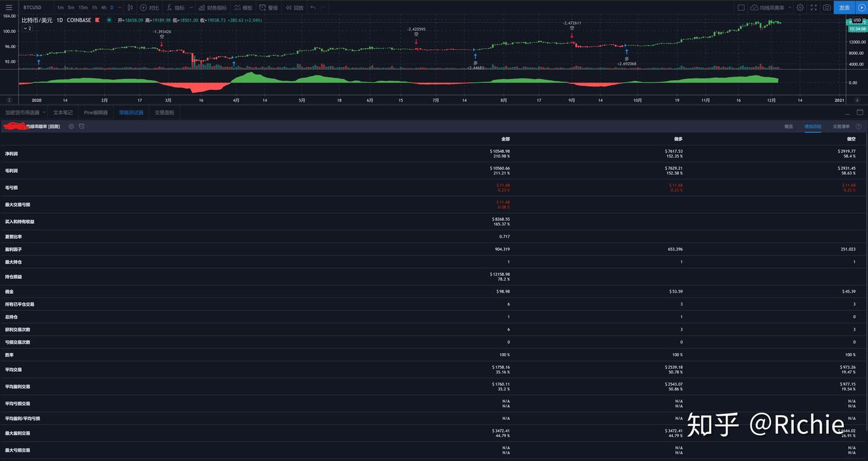The height and width of the screenshot is (461, 868).
Task: Open the chart settings gear icon
Action: click(800, 7)
